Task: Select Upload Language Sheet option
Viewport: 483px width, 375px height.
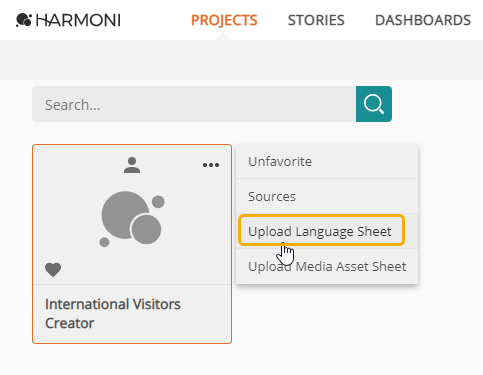Action: pos(322,231)
